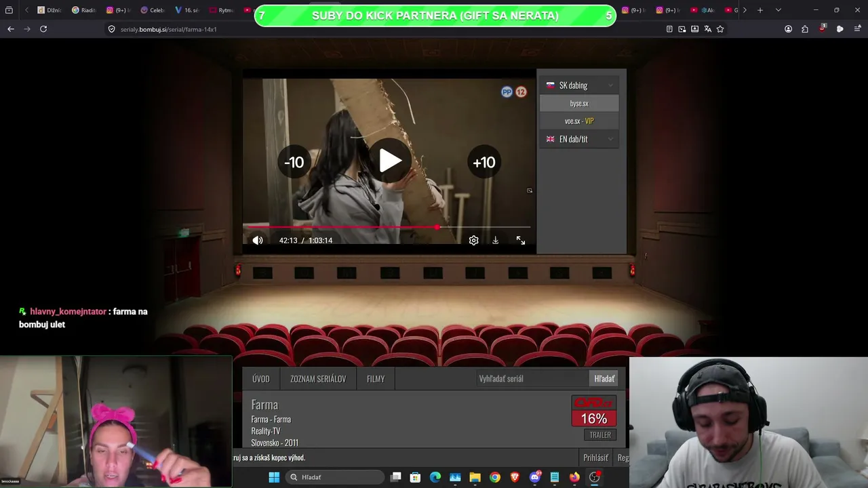Image resolution: width=868 pixels, height=488 pixels.
Task: Focus the Vyhľadať seriál search field
Action: (532, 379)
